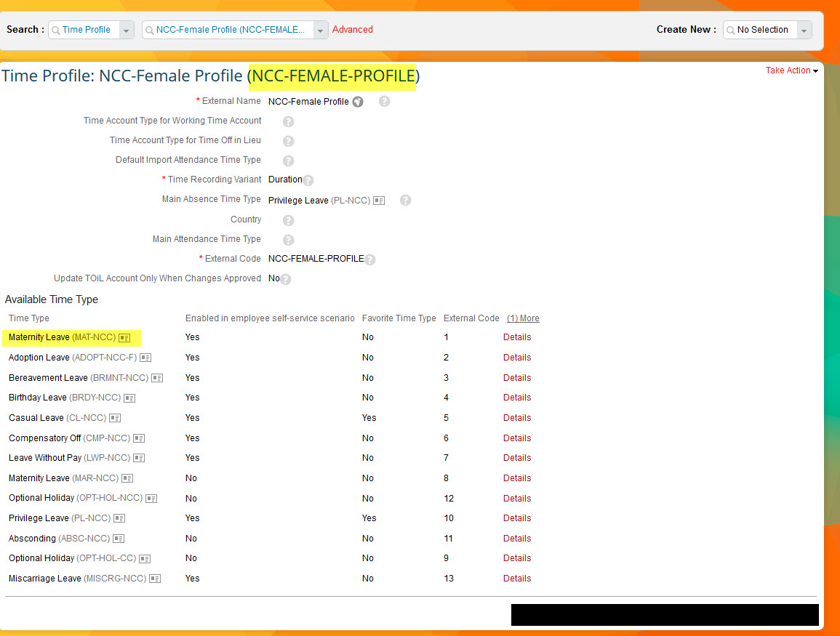
Task: Open the Take Action menu
Action: click(x=791, y=71)
